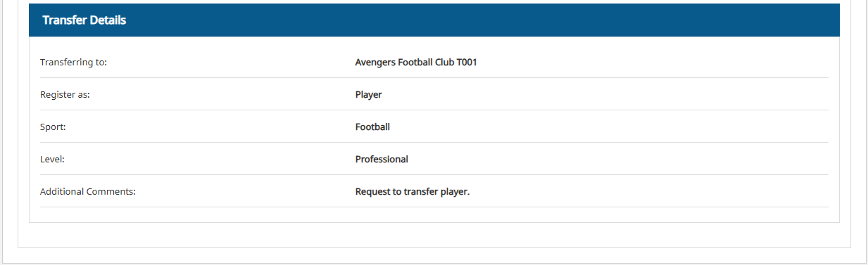
Task: Select the "Additional Comments:" label
Action: (x=87, y=192)
